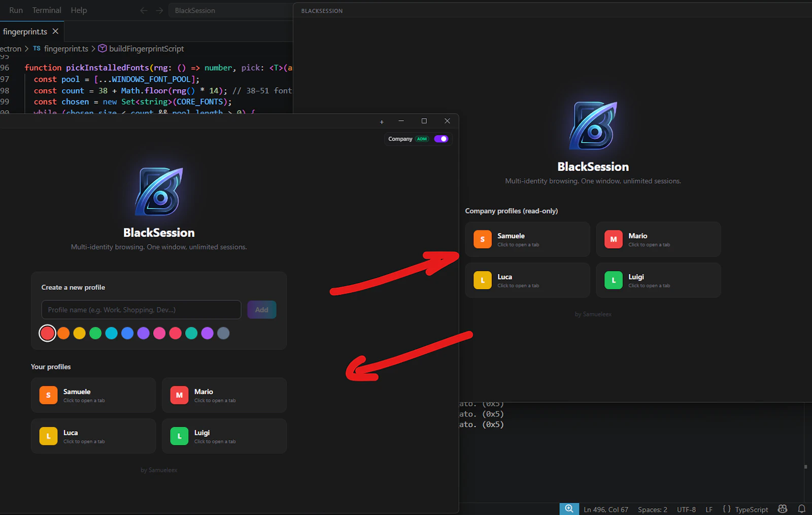Select the cyan profile color swatch

[112, 333]
